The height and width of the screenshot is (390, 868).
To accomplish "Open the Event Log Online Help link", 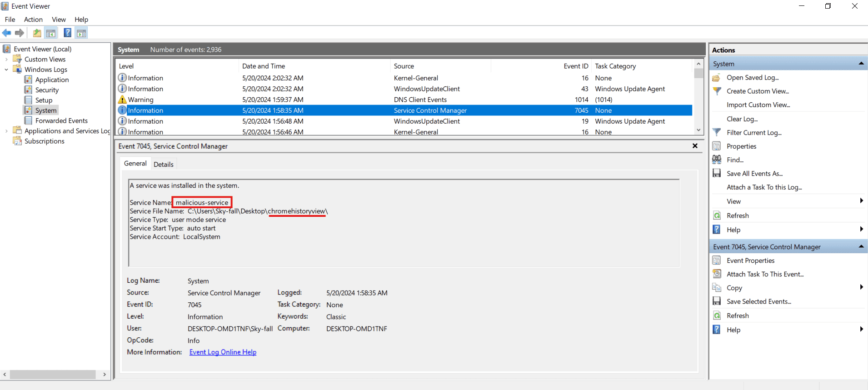I will tap(223, 352).
